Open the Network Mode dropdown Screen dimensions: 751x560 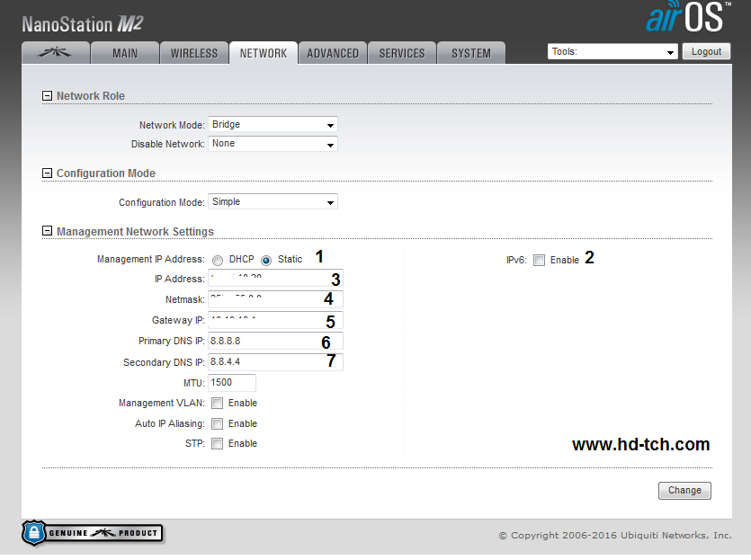click(273, 125)
